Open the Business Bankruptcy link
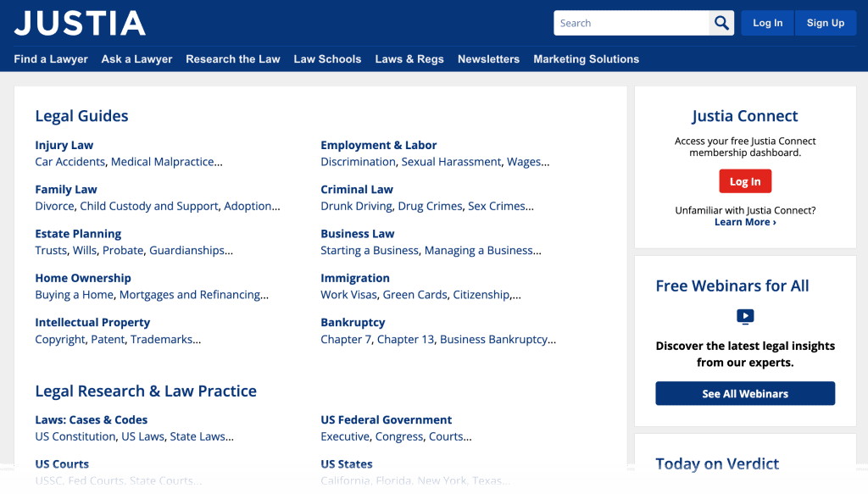This screenshot has height=494, width=868. point(494,339)
